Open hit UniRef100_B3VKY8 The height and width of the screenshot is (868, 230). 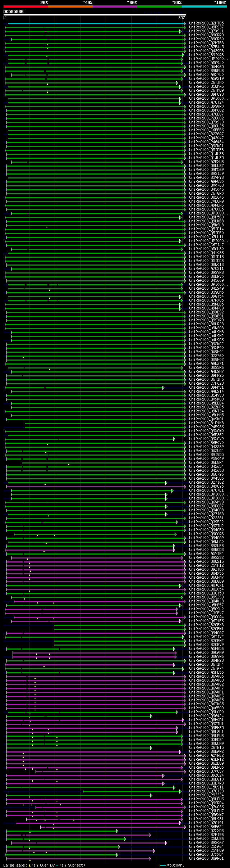[206, 178]
